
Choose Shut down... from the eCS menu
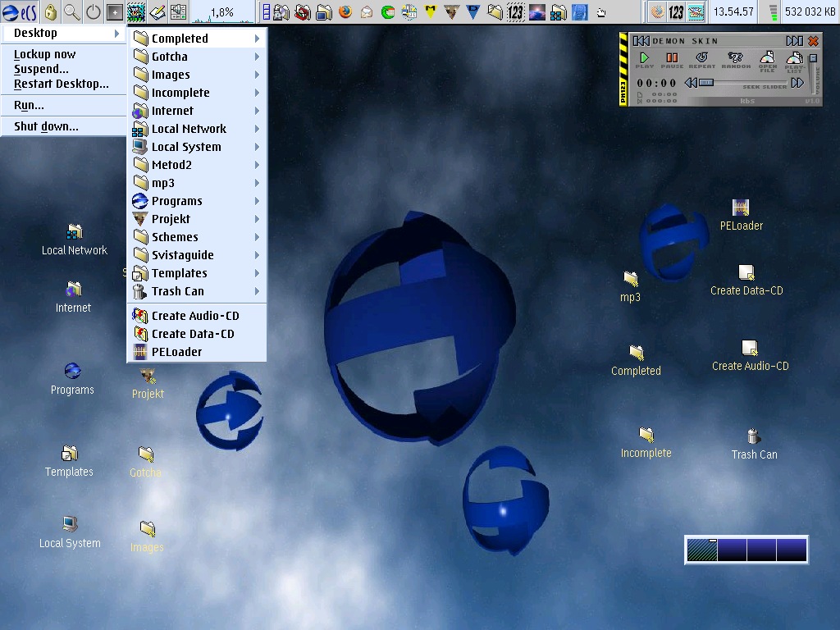tap(46, 126)
